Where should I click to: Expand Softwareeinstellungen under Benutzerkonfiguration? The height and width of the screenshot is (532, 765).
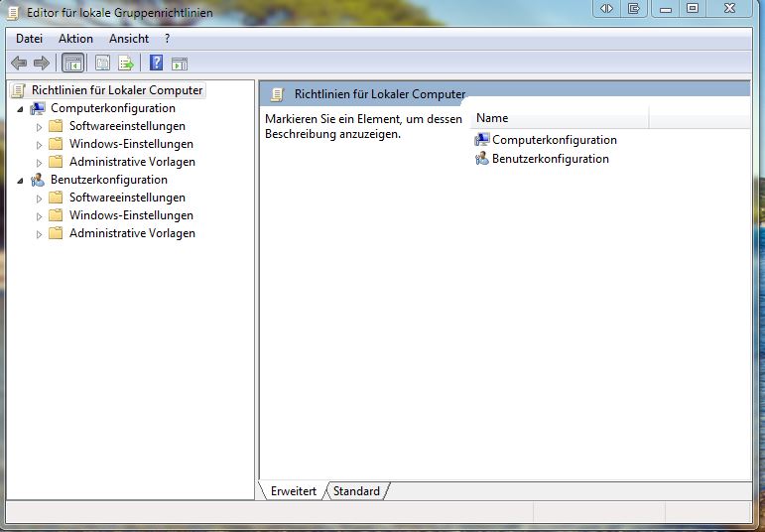tap(39, 199)
